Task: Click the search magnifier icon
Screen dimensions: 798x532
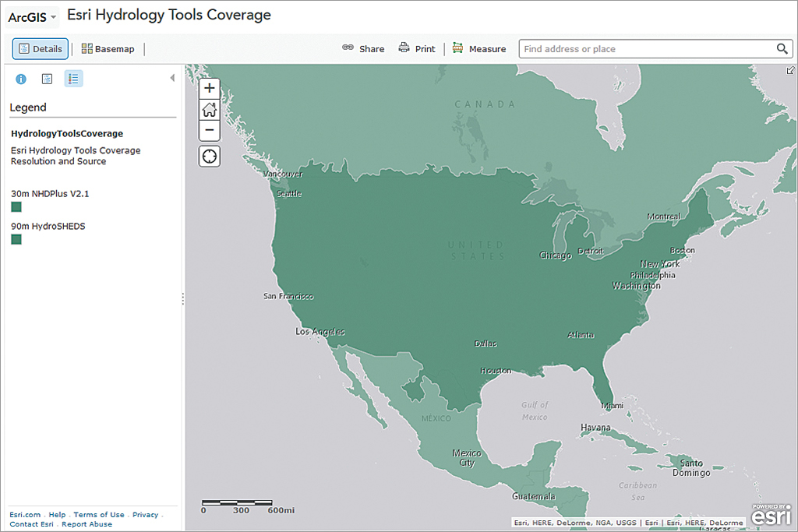Action: click(782, 49)
